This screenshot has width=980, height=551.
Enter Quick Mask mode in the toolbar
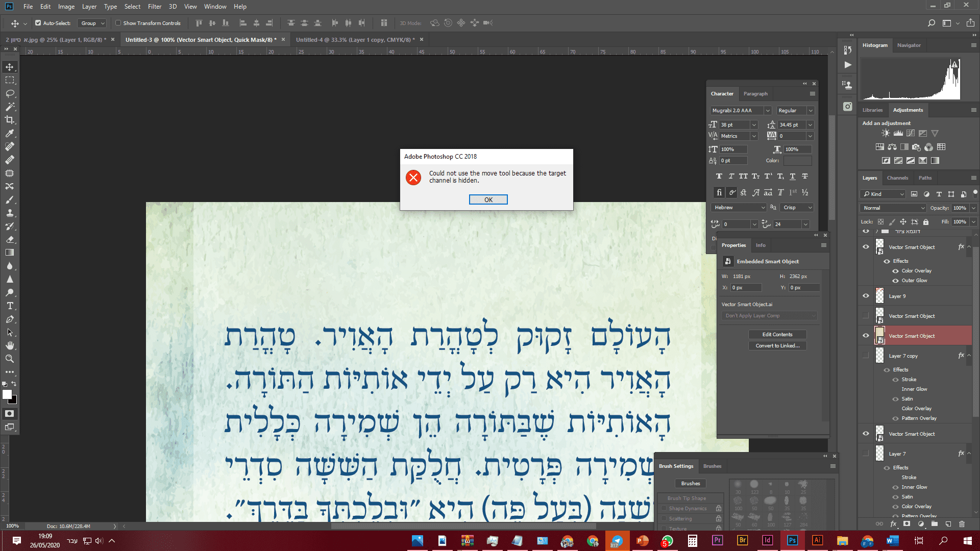[x=10, y=413]
